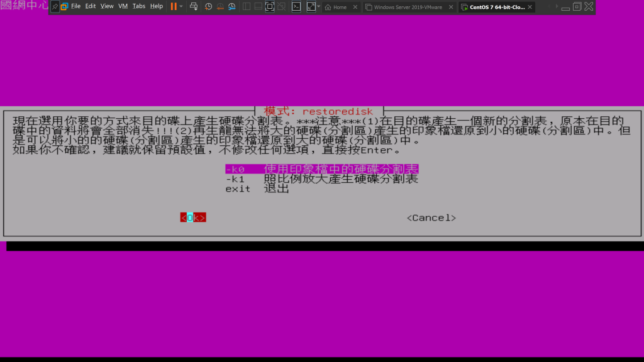The image size is (644, 362).
Task: Enter full screen mode icon
Action: pyautogui.click(x=270, y=6)
